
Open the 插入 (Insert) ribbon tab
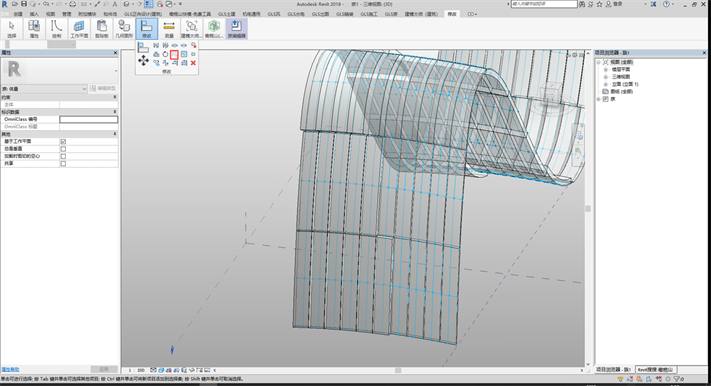(34, 14)
